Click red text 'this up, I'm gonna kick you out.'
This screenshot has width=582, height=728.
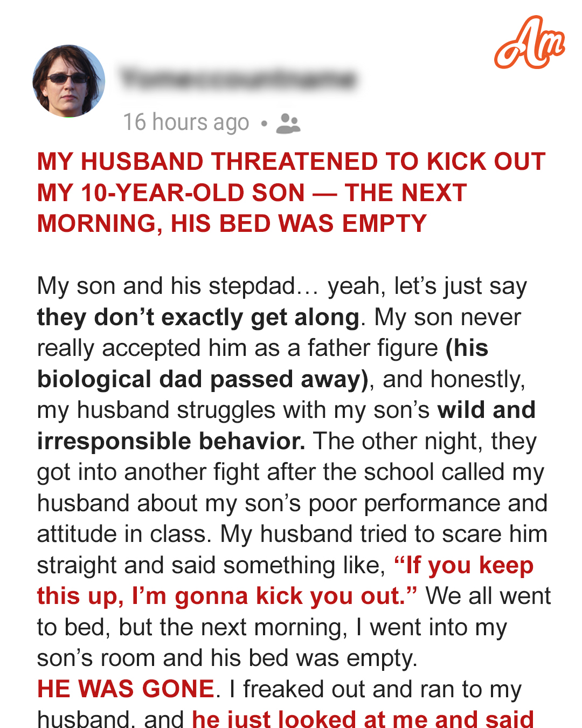[227, 596]
